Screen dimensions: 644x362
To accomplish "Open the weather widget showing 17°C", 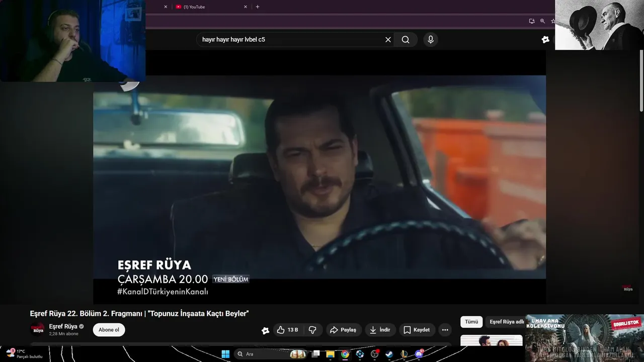I will pyautogui.click(x=24, y=354).
